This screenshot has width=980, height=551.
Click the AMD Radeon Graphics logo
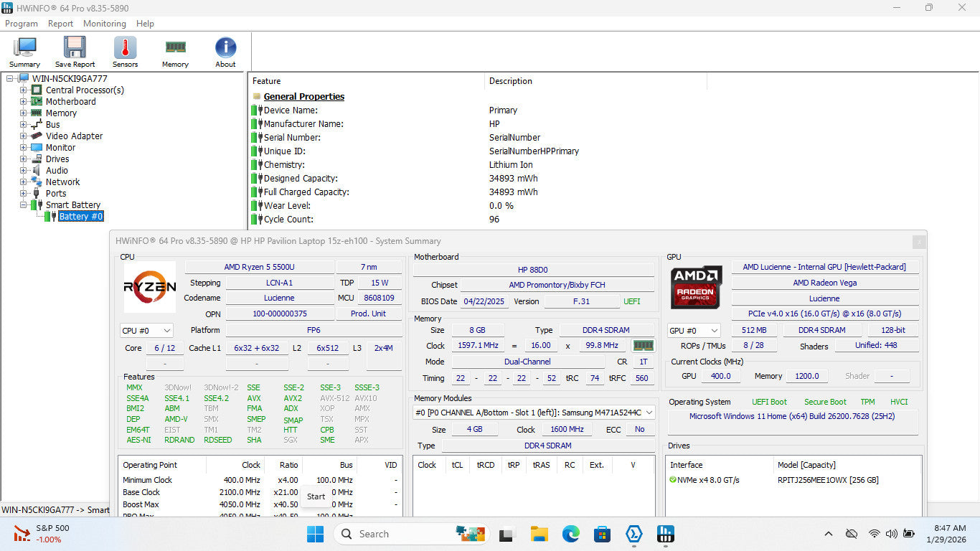click(696, 287)
